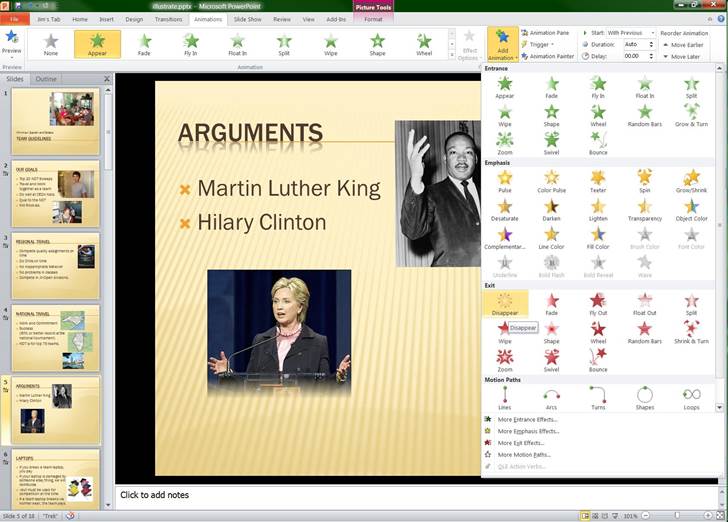
Task: Choose the Teeter emphasis effect
Action: pos(598,182)
